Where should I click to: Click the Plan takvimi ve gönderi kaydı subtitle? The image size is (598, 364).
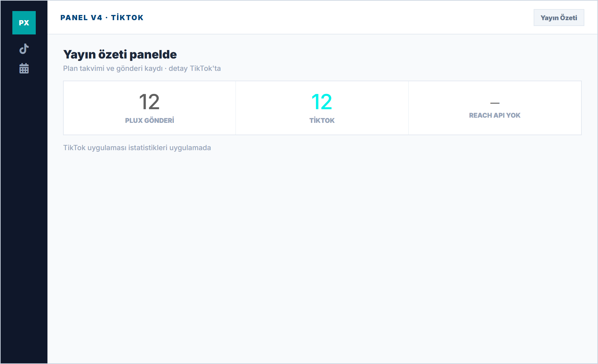tap(142, 68)
